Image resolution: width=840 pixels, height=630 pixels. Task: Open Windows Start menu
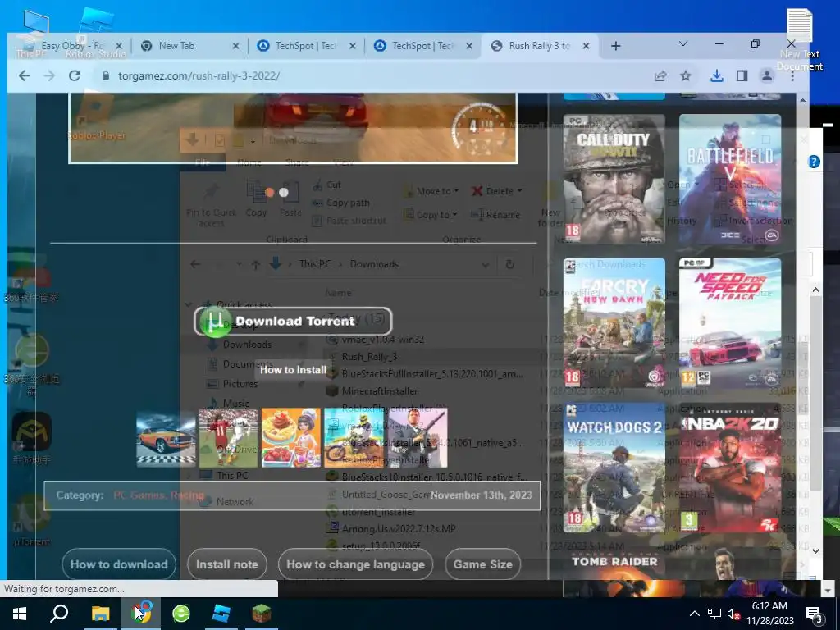[20, 614]
